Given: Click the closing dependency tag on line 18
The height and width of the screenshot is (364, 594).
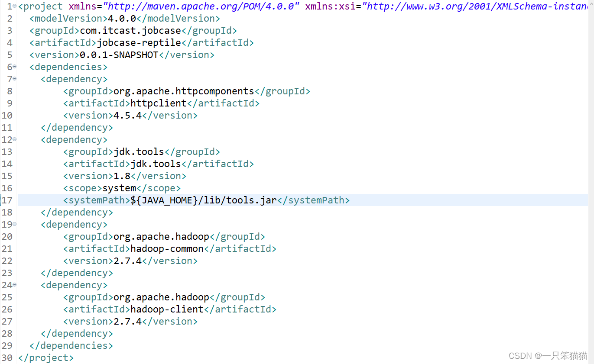Looking at the screenshot, I should click(77, 213).
